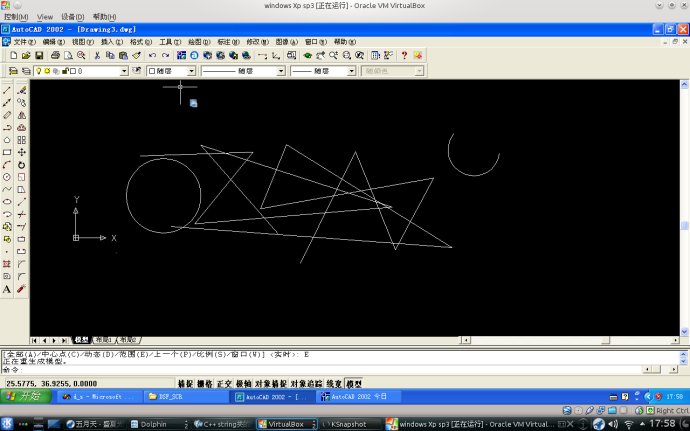The height and width of the screenshot is (431, 690).
Task: Toggle 栅格 grid display in status bar
Action: pyautogui.click(x=205, y=383)
